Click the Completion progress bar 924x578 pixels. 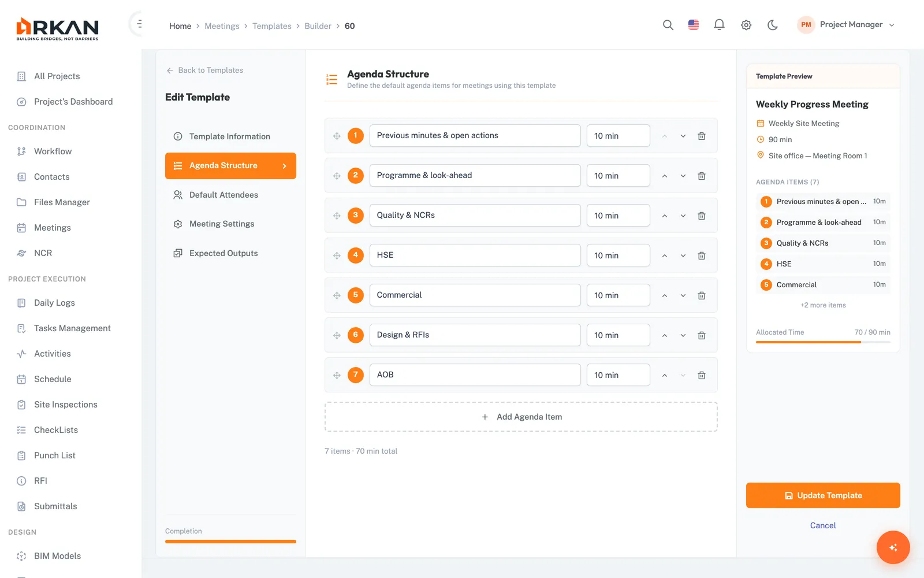(x=230, y=542)
